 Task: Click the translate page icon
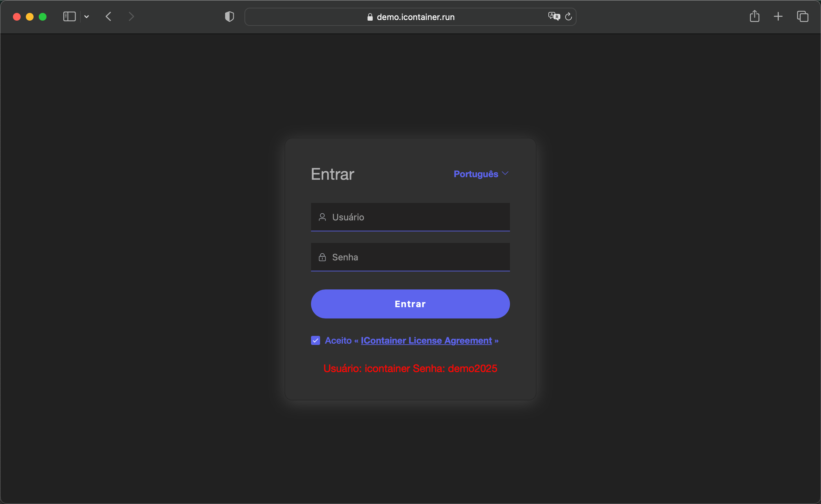tap(554, 16)
